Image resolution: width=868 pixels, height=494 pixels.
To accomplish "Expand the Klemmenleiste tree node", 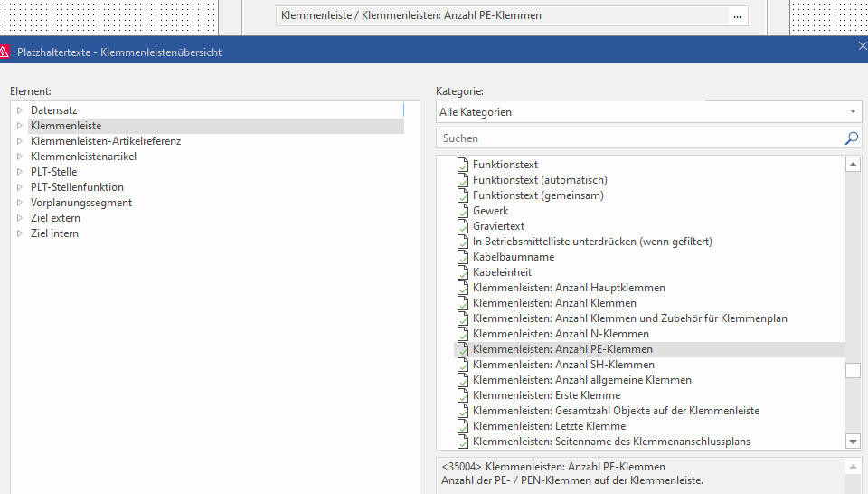I will [x=19, y=126].
